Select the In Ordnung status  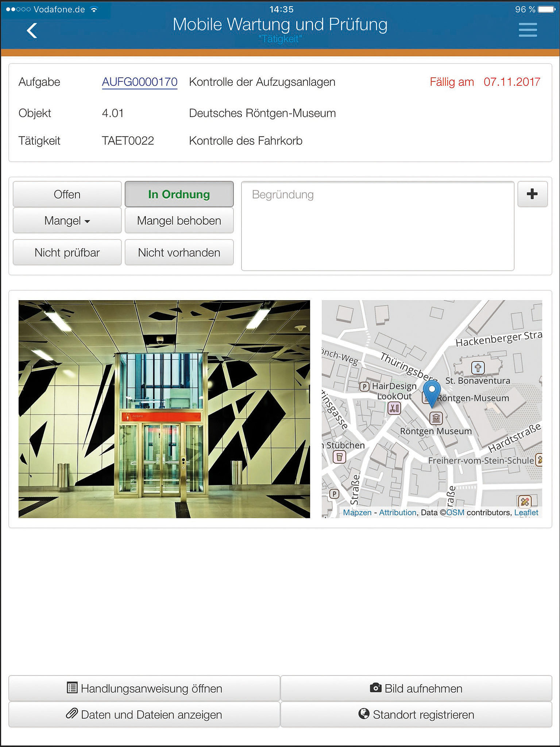tap(179, 194)
